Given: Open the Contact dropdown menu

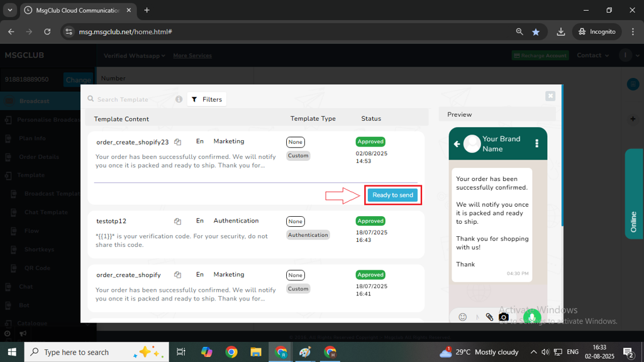Looking at the screenshot, I should coord(592,55).
